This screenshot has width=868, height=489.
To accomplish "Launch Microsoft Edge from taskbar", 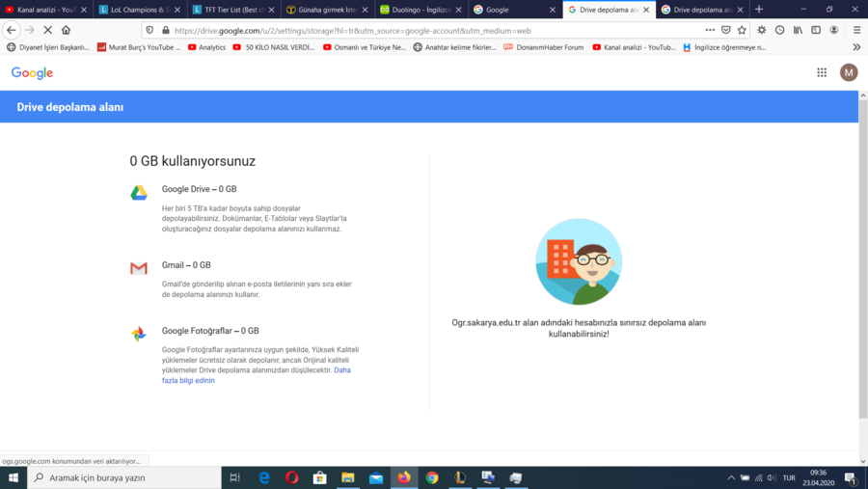I will pyautogui.click(x=264, y=477).
